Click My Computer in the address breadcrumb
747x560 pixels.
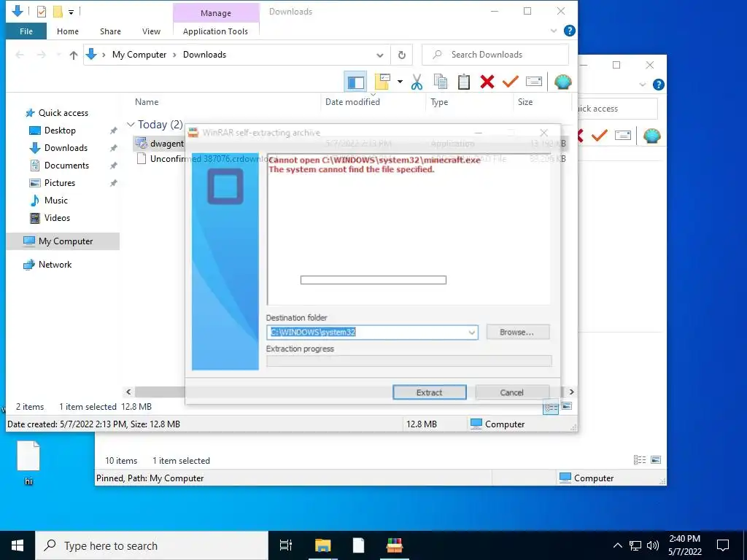[139, 55]
